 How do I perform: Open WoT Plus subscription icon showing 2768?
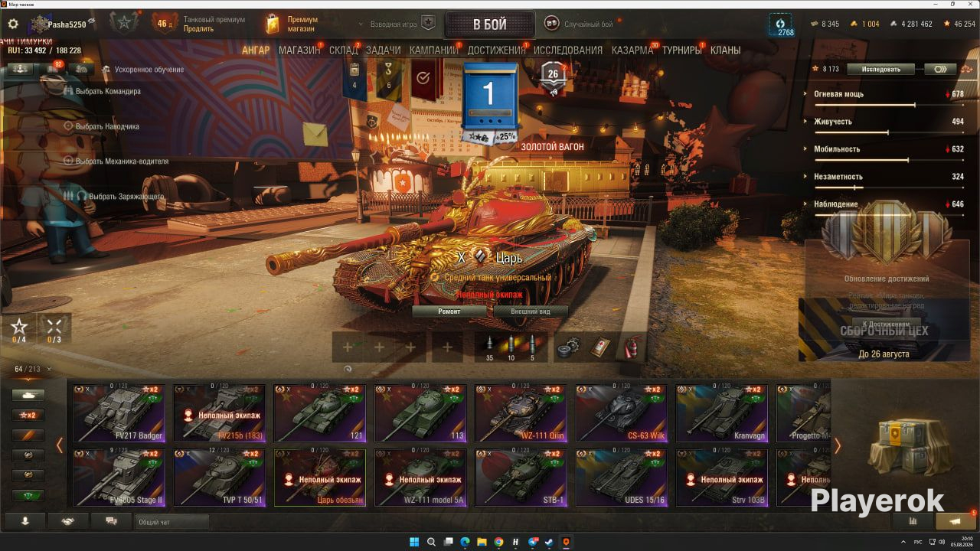[781, 24]
